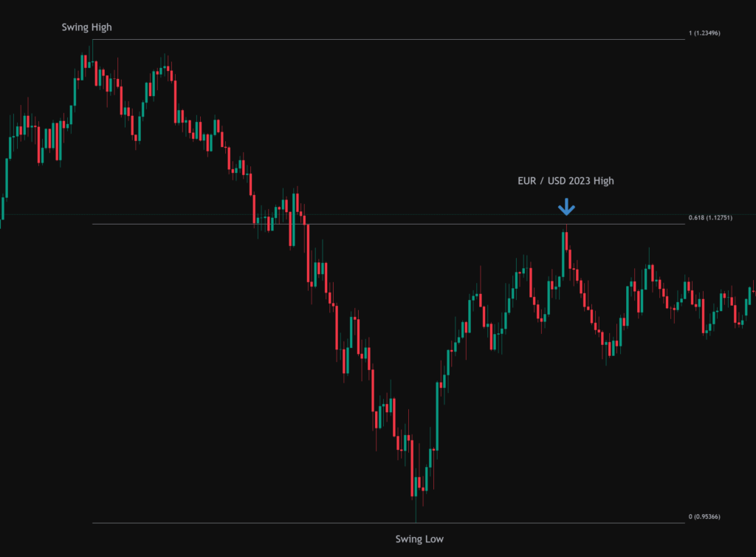Screen dimensions: 756x557
Task: Click the "Swing Low" text label
Action: click(419, 539)
